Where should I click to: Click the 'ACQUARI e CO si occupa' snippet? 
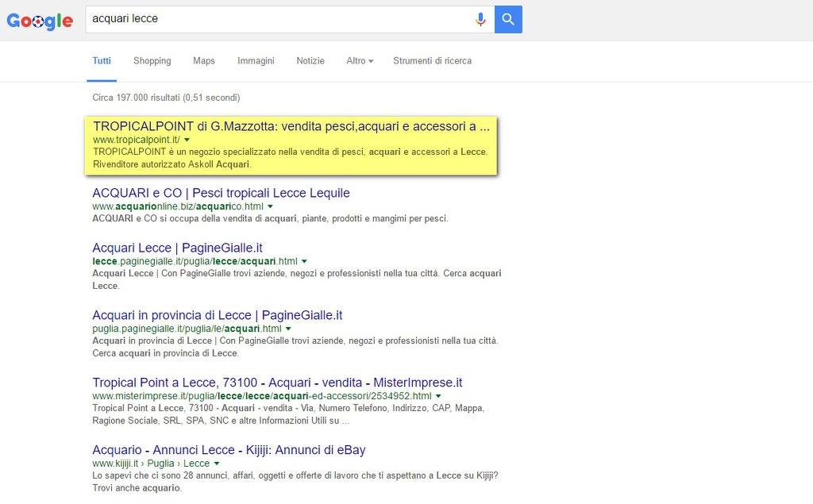point(270,218)
